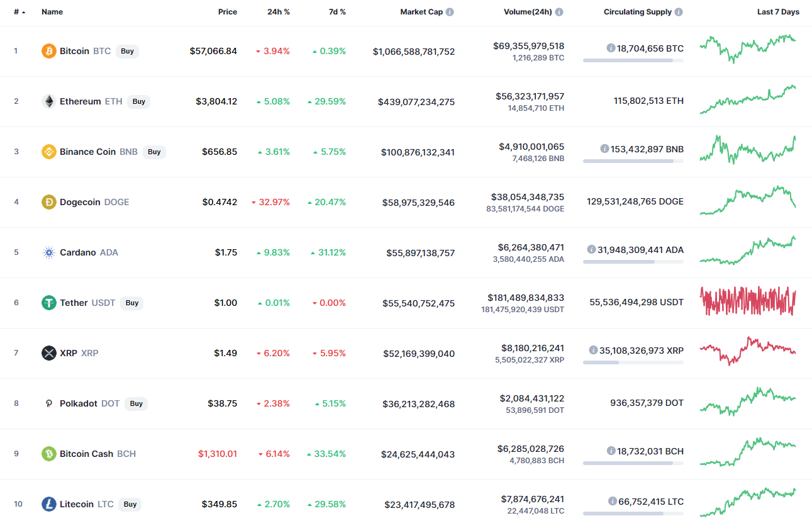This screenshot has height=523, width=812.
Task: Click XRP 24h change 6.20%
Action: 273,353
